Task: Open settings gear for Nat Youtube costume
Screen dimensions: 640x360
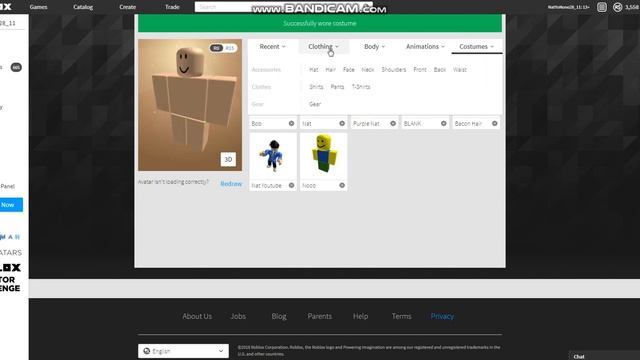Action: pos(291,185)
